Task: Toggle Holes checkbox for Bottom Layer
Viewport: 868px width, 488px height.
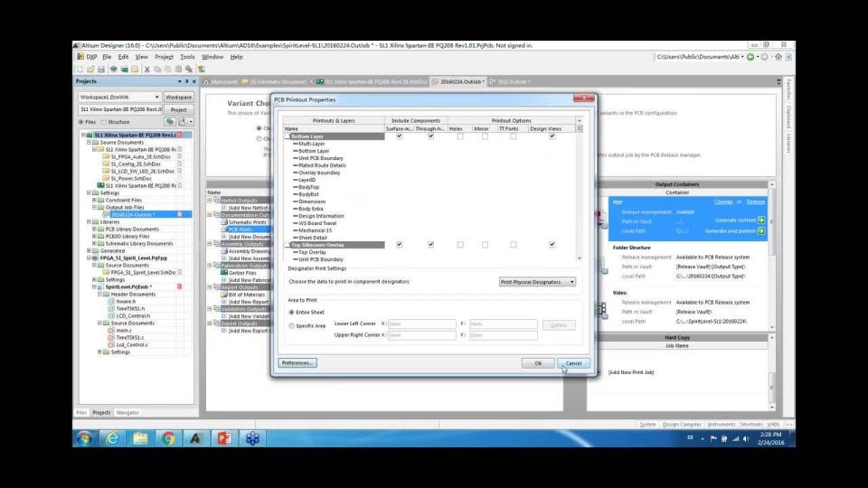Action: click(x=460, y=136)
